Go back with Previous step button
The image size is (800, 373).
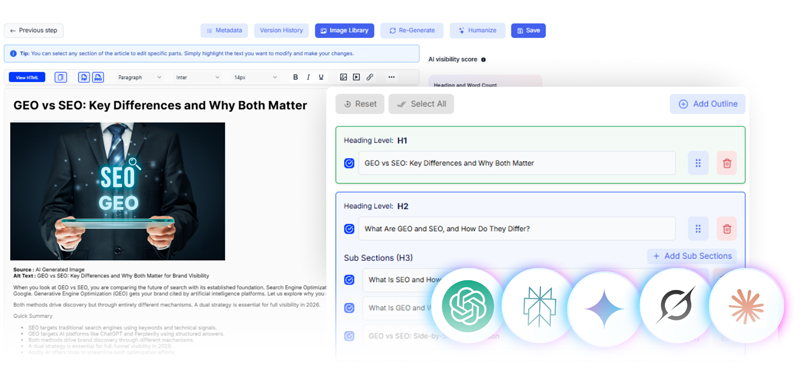[34, 31]
